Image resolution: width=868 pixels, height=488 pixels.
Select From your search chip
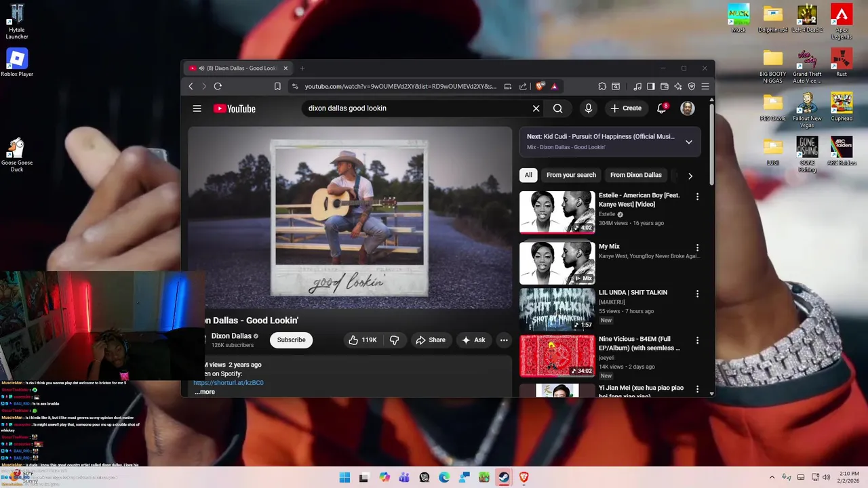pyautogui.click(x=571, y=175)
